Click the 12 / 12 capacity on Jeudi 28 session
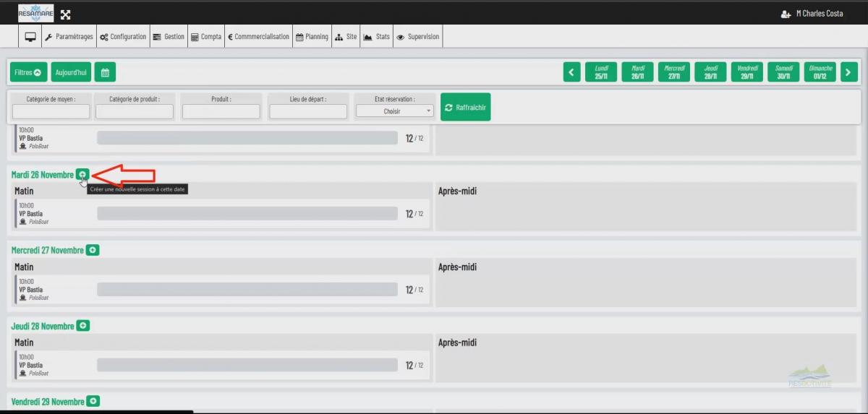868x414 pixels. (x=414, y=365)
